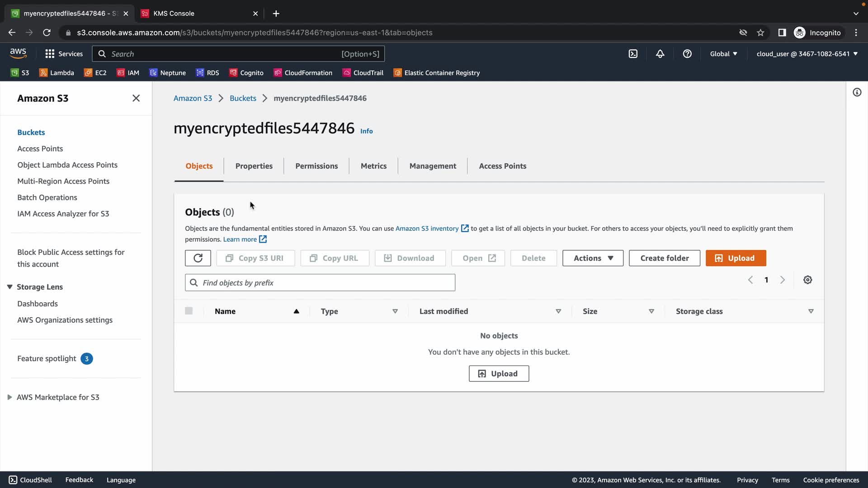868x488 pixels.
Task: Expand the Actions dropdown
Action: tap(593, 258)
